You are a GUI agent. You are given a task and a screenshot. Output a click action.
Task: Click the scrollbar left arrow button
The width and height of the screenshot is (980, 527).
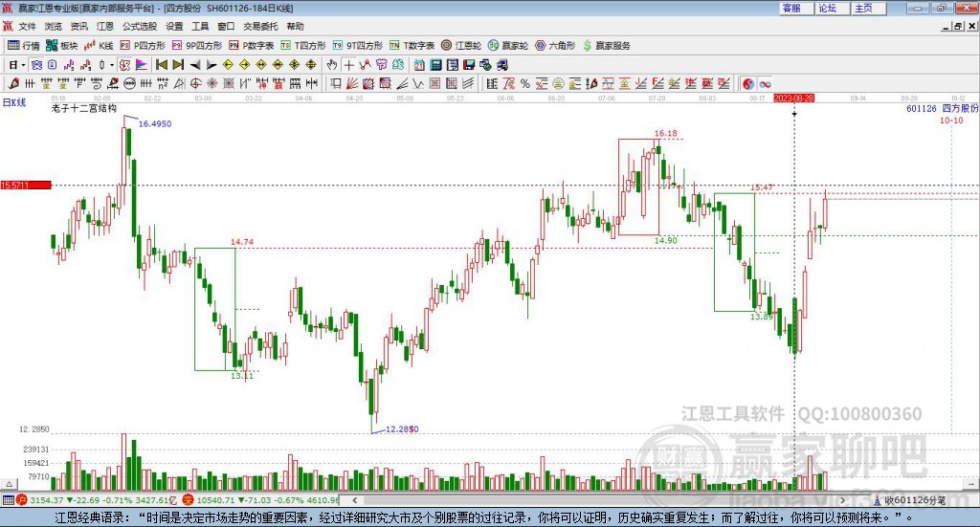354,500
